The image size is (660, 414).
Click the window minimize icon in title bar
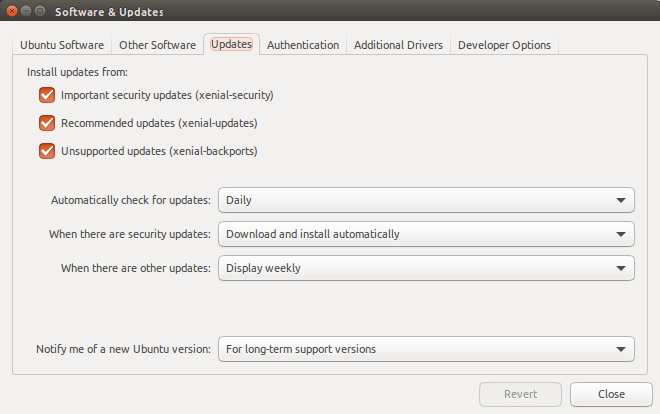pyautogui.click(x=26, y=11)
